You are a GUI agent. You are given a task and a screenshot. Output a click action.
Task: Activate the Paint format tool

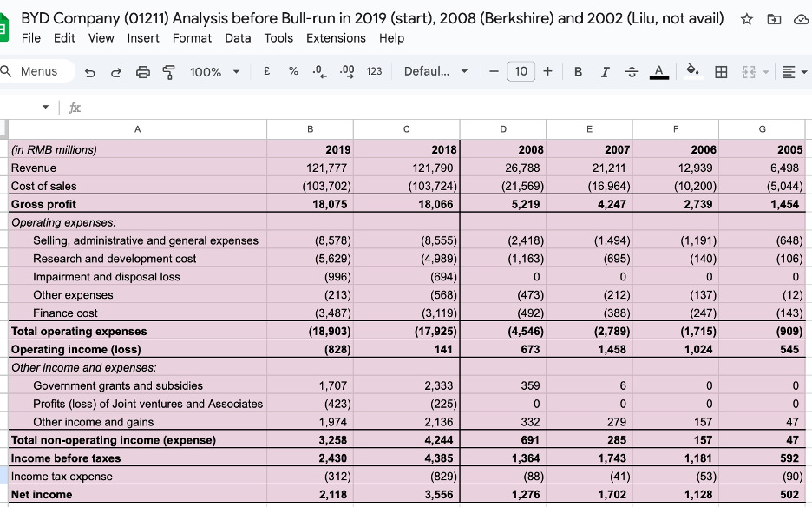click(167, 72)
